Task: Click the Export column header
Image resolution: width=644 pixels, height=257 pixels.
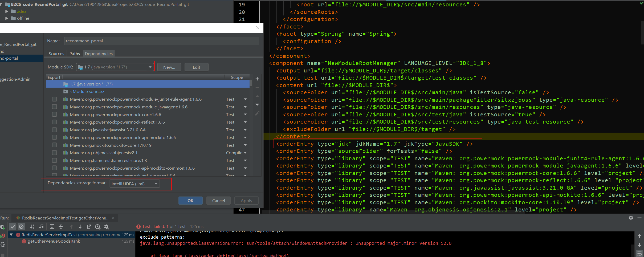Action: click(x=54, y=77)
